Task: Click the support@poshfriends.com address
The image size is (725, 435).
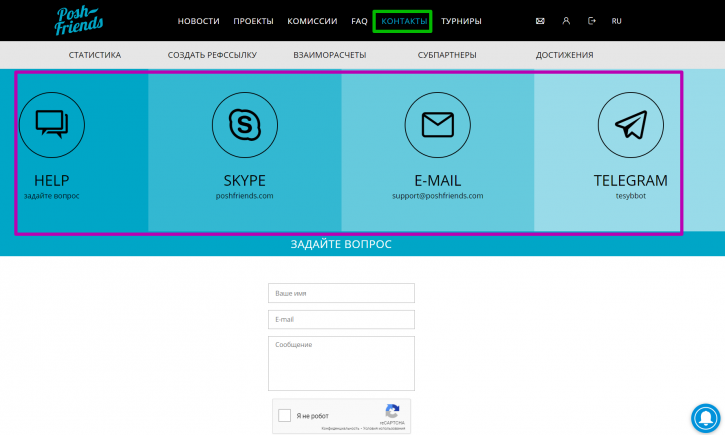Action: point(437,196)
